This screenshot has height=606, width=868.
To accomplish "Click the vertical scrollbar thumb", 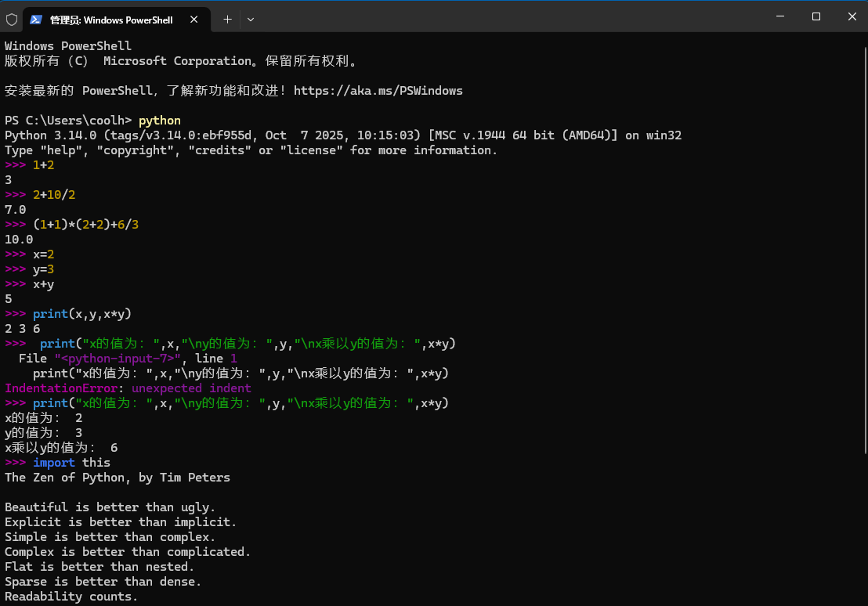I will [x=865, y=250].
